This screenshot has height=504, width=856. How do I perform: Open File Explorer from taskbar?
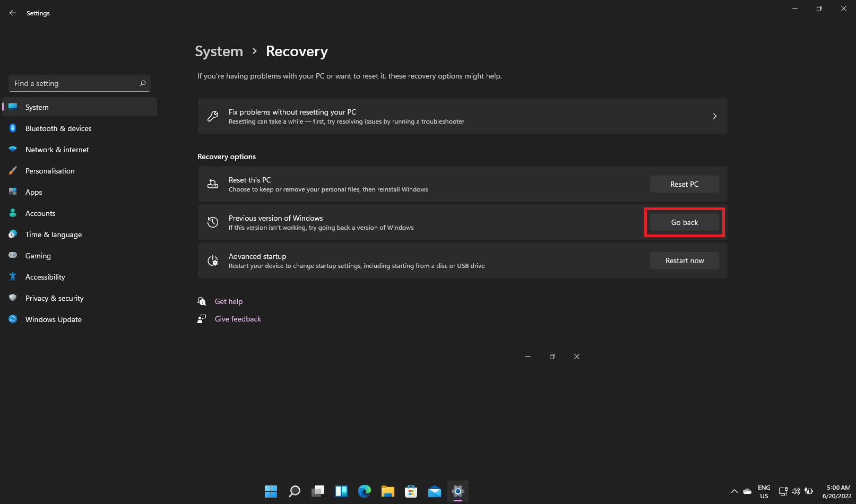click(388, 491)
